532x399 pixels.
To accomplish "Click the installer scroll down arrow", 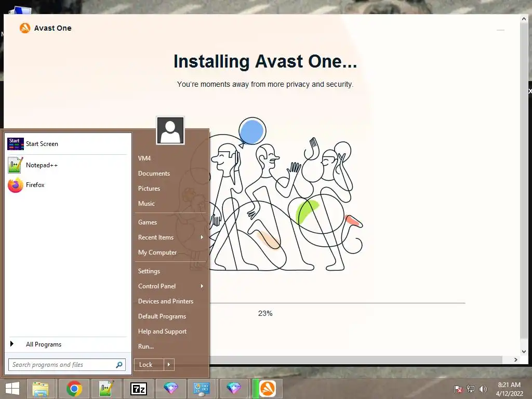I will point(524,352).
